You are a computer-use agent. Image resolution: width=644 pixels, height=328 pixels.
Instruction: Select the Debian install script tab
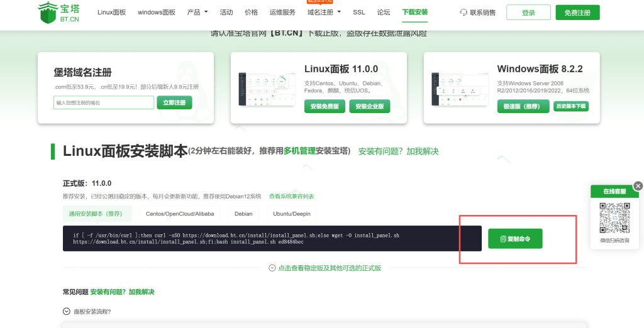point(243,214)
